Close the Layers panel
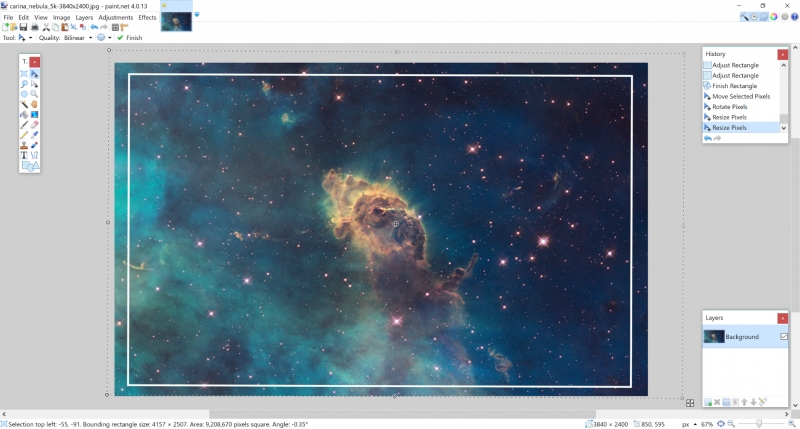This screenshot has height=429, width=800. pyautogui.click(x=782, y=318)
